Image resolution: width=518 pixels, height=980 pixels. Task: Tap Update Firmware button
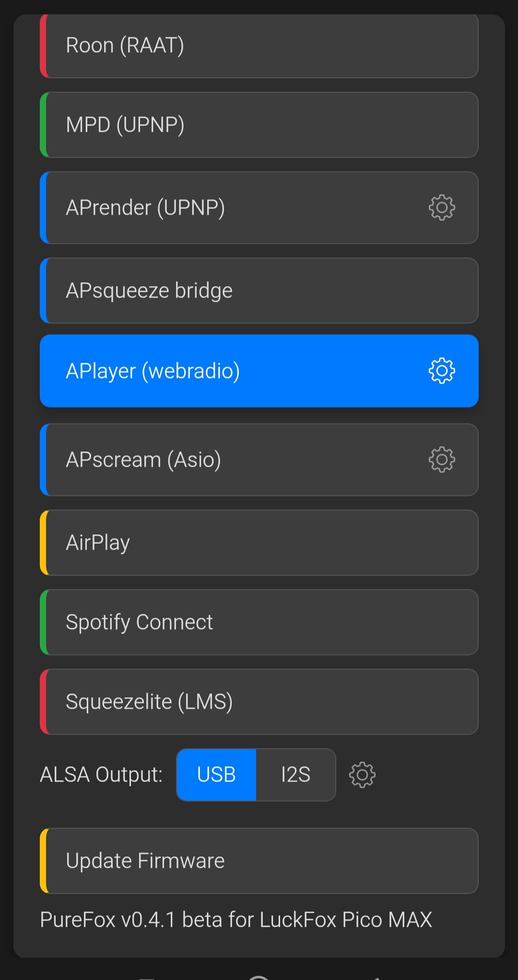[259, 861]
